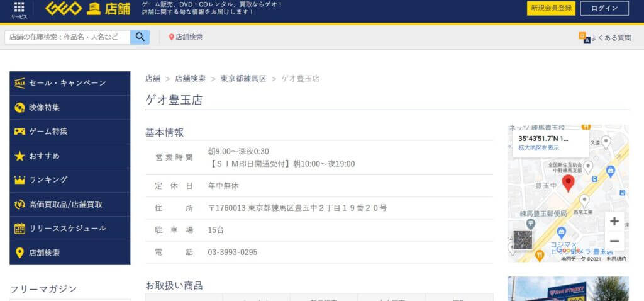
Task: Click 店舗検索 breadcrumb link
Action: (x=190, y=79)
